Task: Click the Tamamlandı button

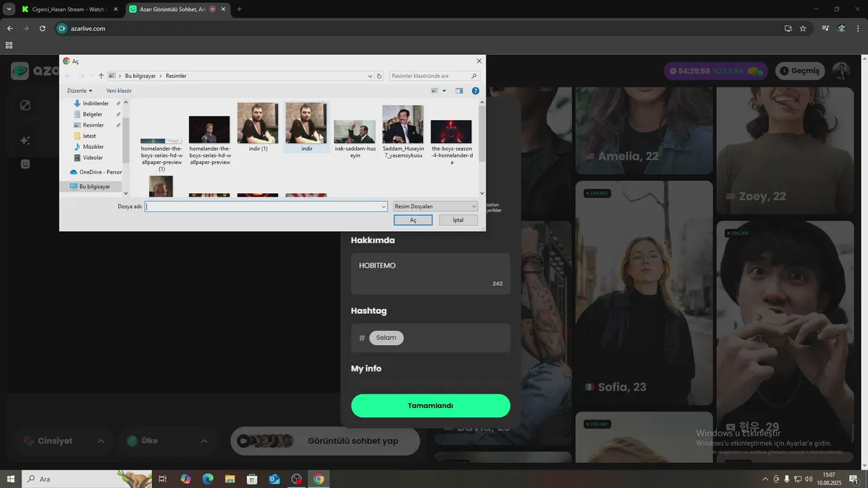Action: point(431,406)
